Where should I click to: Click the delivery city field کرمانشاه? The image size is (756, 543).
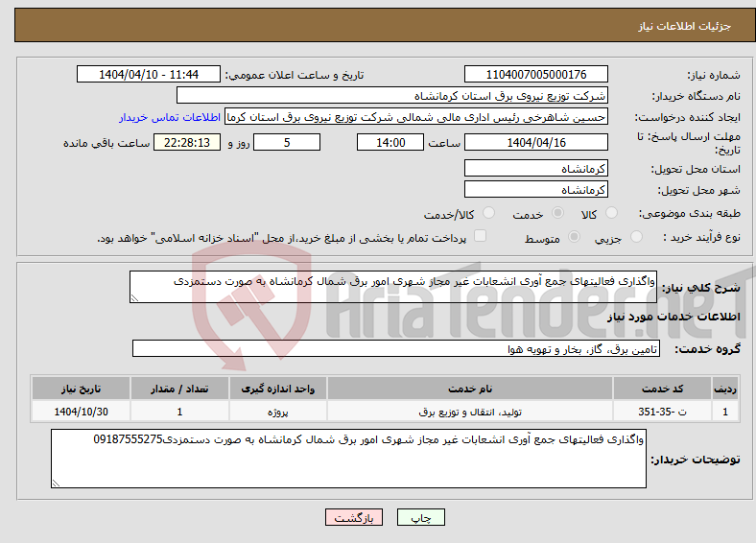(535, 190)
